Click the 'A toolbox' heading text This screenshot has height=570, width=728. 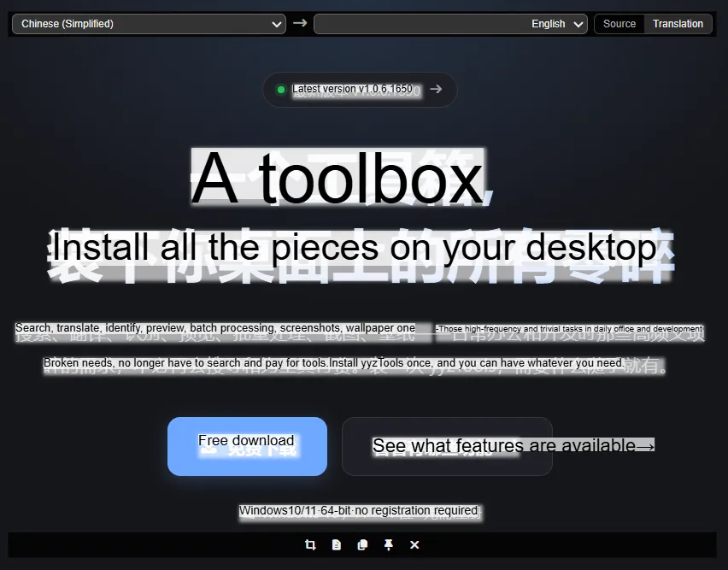(x=338, y=178)
